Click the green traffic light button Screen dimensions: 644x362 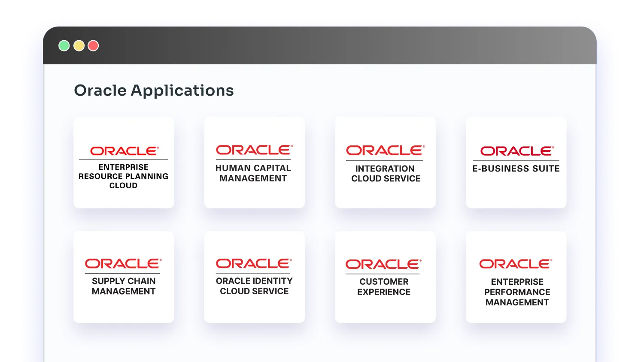[64, 45]
